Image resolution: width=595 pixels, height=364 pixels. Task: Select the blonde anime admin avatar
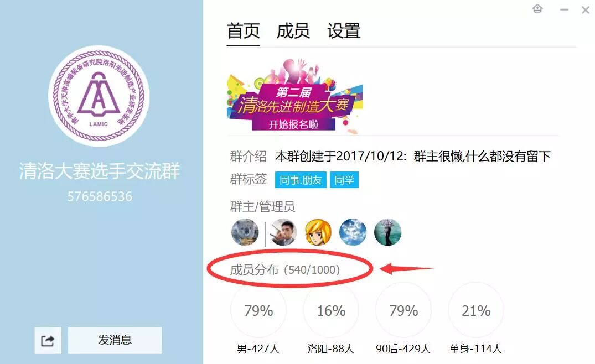pyautogui.click(x=318, y=232)
